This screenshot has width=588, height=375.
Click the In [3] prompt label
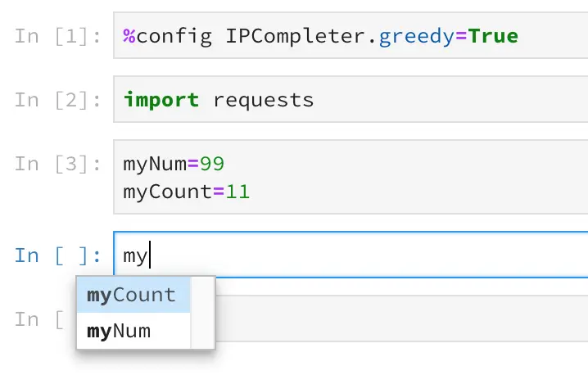(x=57, y=164)
